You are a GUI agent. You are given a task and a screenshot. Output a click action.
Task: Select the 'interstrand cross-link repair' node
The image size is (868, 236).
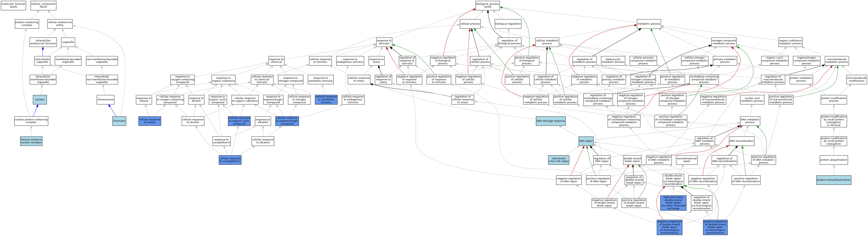[x=558, y=160]
